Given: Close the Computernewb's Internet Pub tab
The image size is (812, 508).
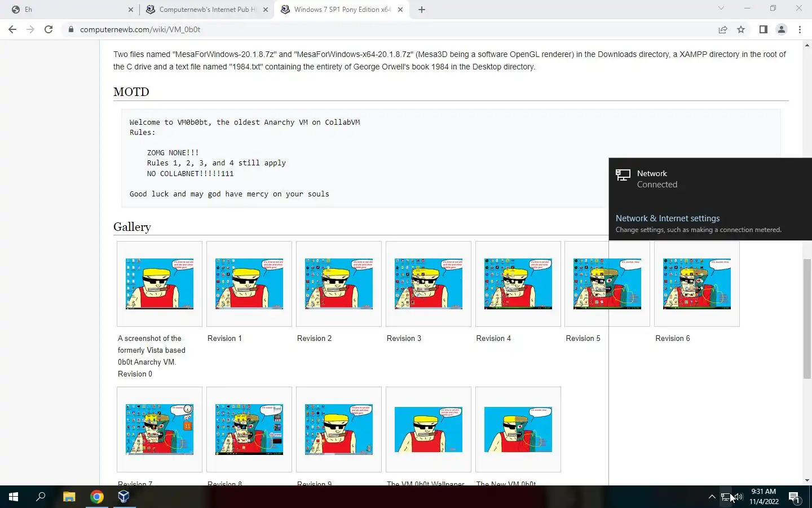Looking at the screenshot, I should pos(266,10).
